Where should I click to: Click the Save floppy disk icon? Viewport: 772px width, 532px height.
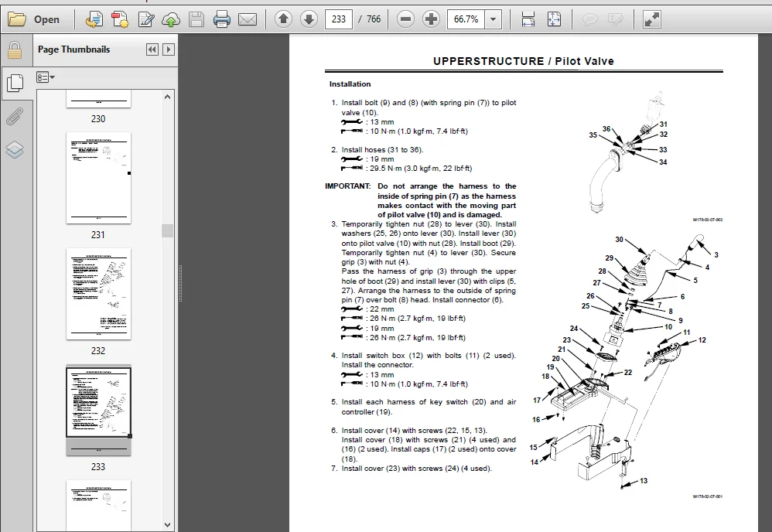click(196, 19)
